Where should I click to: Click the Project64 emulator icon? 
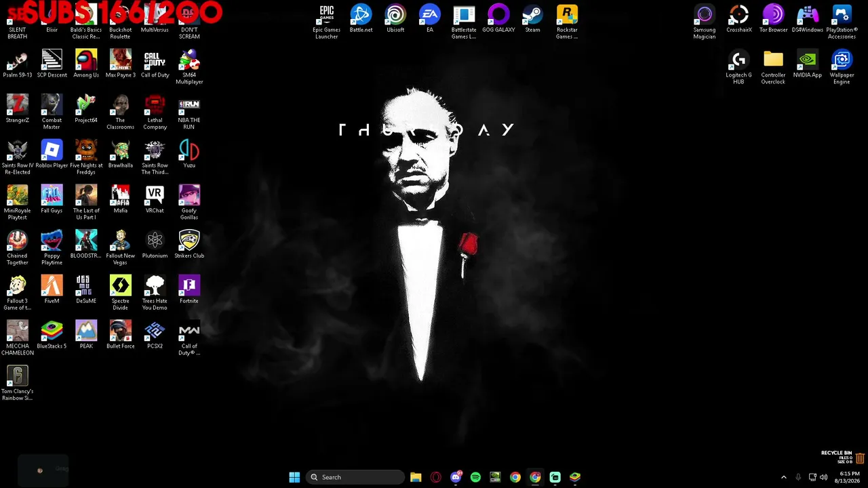pyautogui.click(x=86, y=109)
